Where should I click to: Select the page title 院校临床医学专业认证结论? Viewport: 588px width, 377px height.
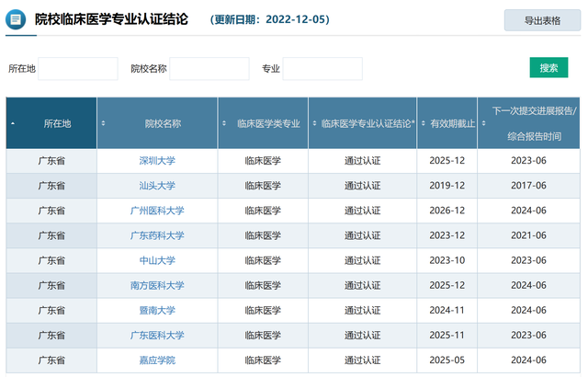pos(111,19)
